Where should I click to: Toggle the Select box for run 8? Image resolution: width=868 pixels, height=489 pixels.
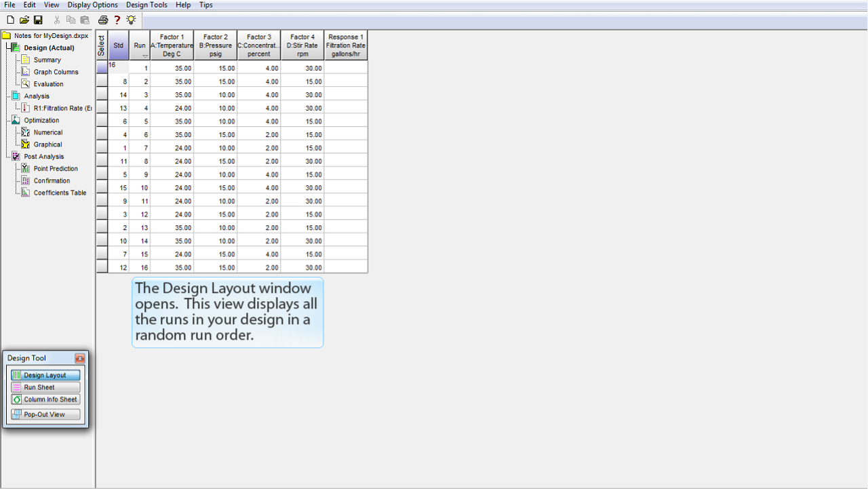[x=102, y=161]
